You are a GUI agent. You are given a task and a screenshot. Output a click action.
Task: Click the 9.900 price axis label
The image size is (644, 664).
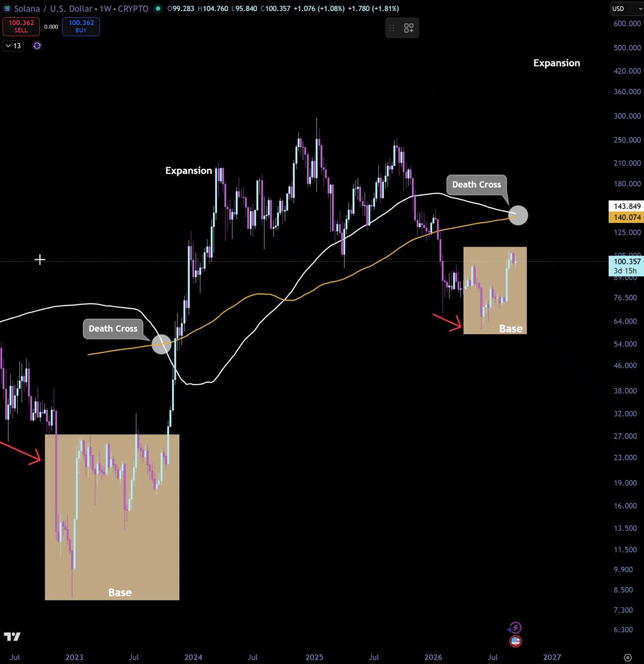[624, 570]
